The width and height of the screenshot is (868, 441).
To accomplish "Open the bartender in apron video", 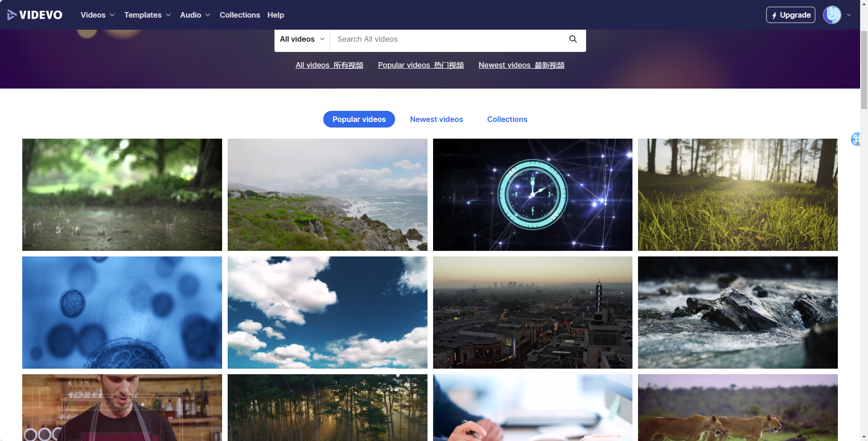I will (122, 408).
